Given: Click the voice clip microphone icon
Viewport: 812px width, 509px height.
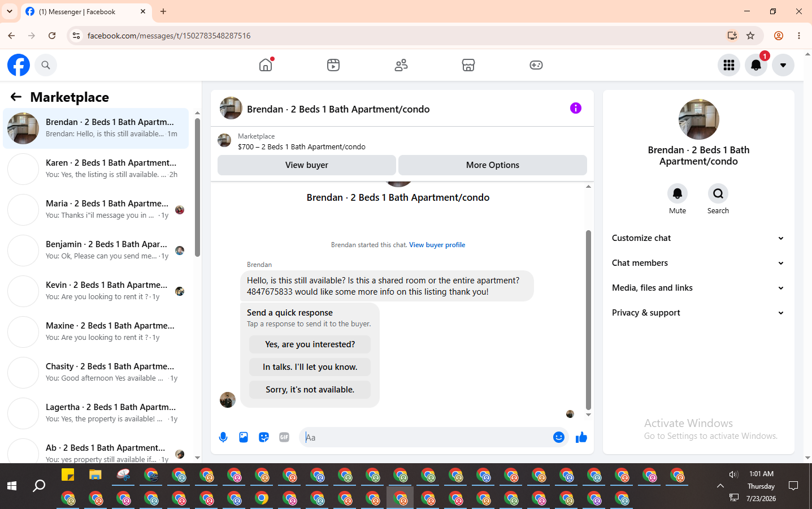Looking at the screenshot, I should point(223,437).
